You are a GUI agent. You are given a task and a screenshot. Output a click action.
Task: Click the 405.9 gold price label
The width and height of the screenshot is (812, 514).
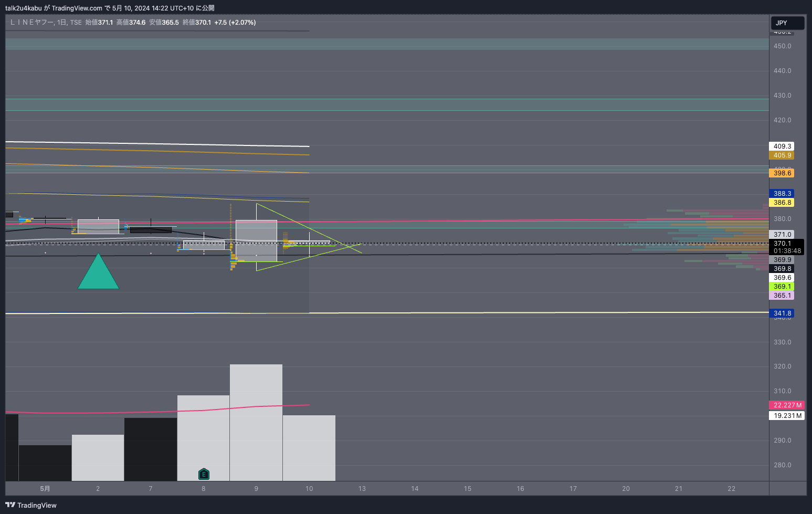782,155
